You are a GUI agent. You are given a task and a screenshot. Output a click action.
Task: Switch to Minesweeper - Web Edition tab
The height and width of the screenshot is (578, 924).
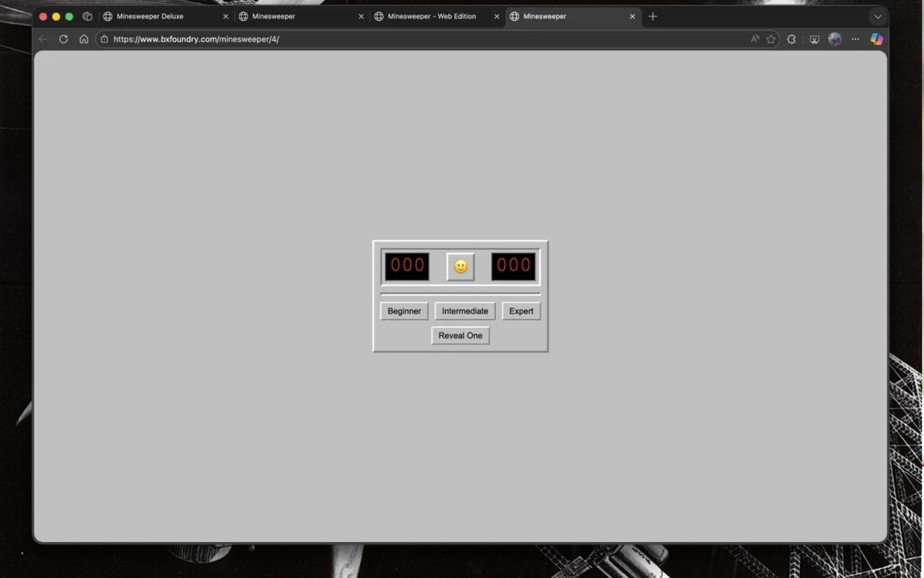click(x=436, y=16)
